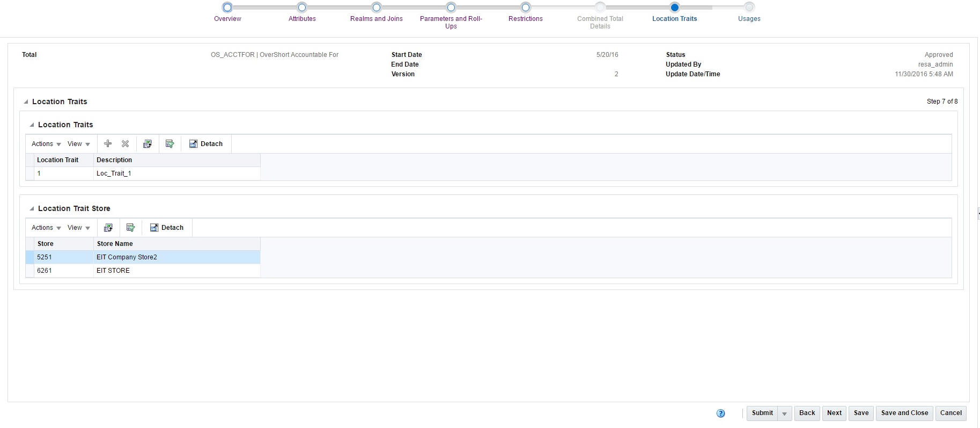This screenshot has height=428, width=980.
Task: Click the Submit button
Action: tap(762, 414)
